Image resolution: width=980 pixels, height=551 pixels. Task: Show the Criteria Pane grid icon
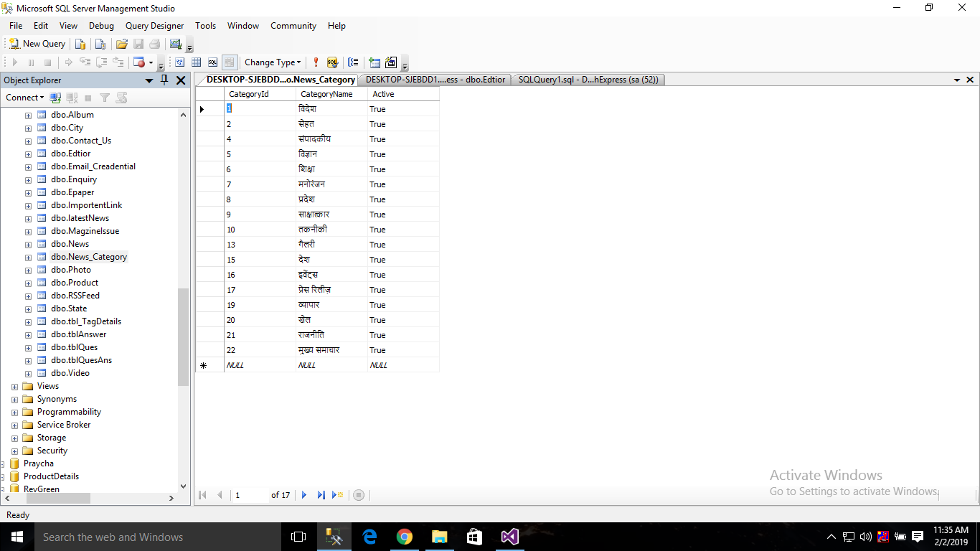coord(197,62)
